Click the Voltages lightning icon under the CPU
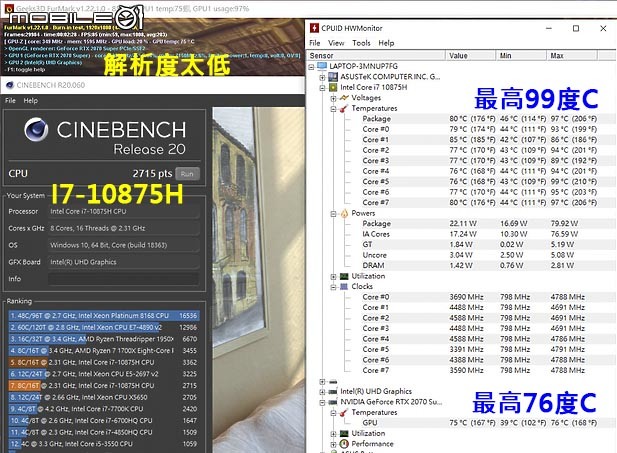Viewport: 617px width, 453px height. click(344, 98)
